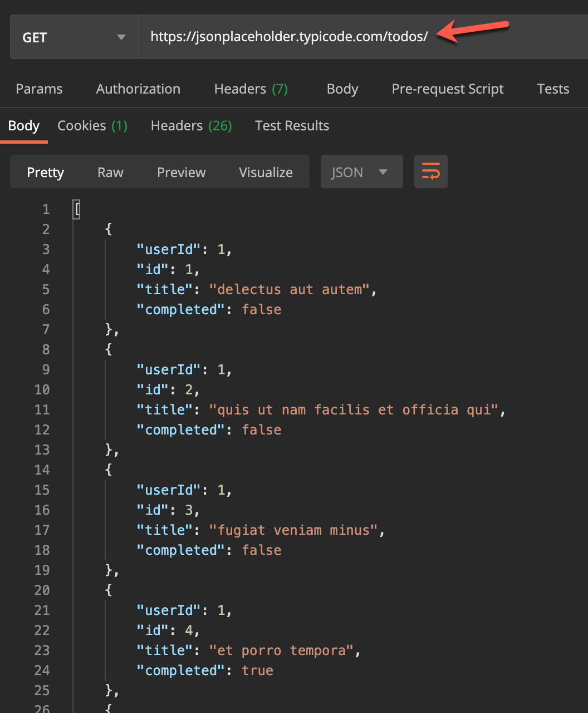Open the Visualize view
Image resolution: width=588 pixels, height=713 pixels.
266,173
